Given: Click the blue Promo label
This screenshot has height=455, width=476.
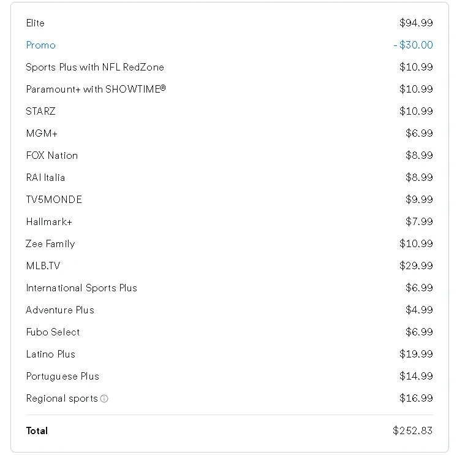Looking at the screenshot, I should click(x=40, y=45).
